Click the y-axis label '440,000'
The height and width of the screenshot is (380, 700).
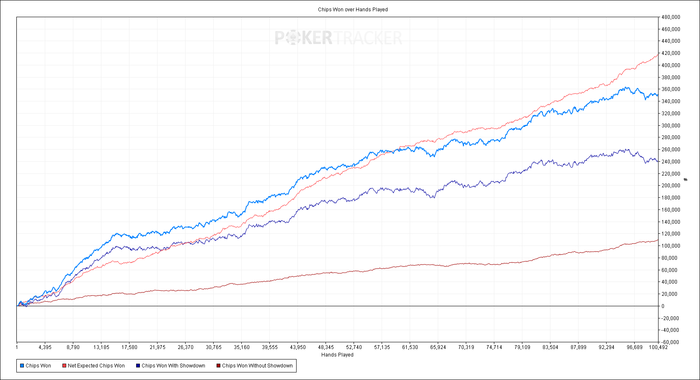pyautogui.click(x=671, y=41)
